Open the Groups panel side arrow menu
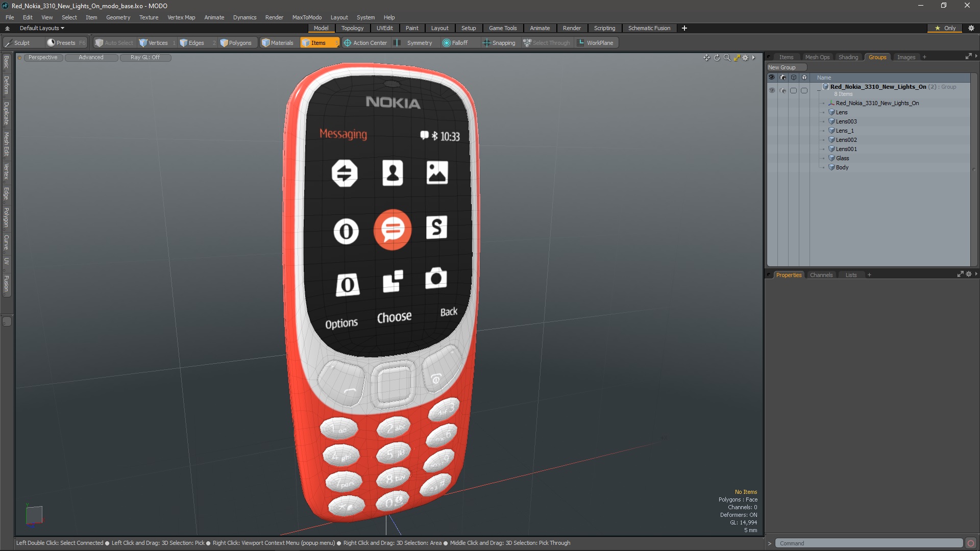Viewport: 980px width, 551px height. tap(976, 56)
